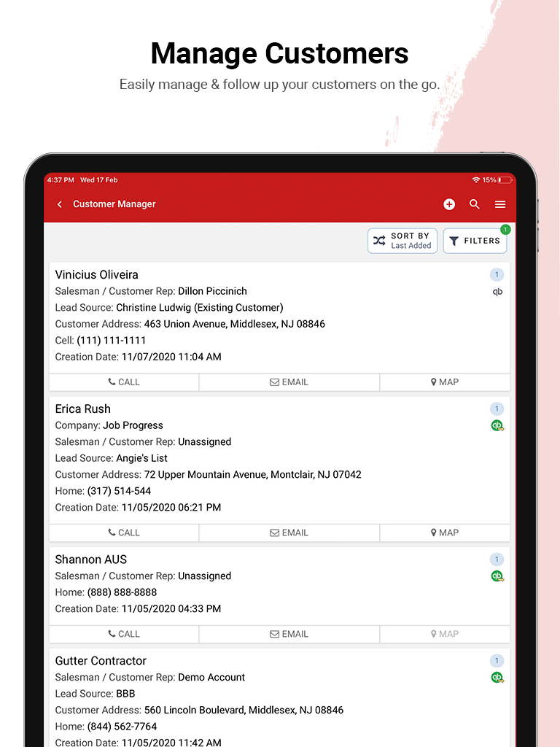This screenshot has height=747, width=560.
Task: Select lead source Angie's List
Action: [x=141, y=458]
